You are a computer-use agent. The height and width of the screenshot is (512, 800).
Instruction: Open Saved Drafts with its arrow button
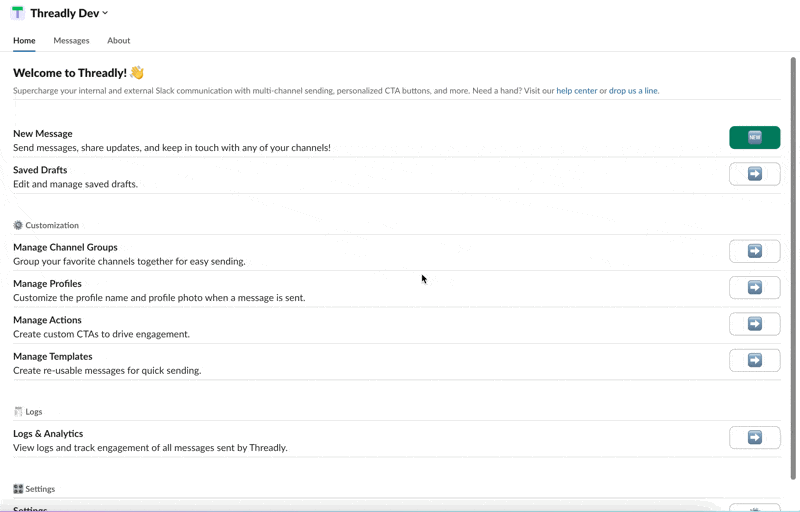point(755,174)
